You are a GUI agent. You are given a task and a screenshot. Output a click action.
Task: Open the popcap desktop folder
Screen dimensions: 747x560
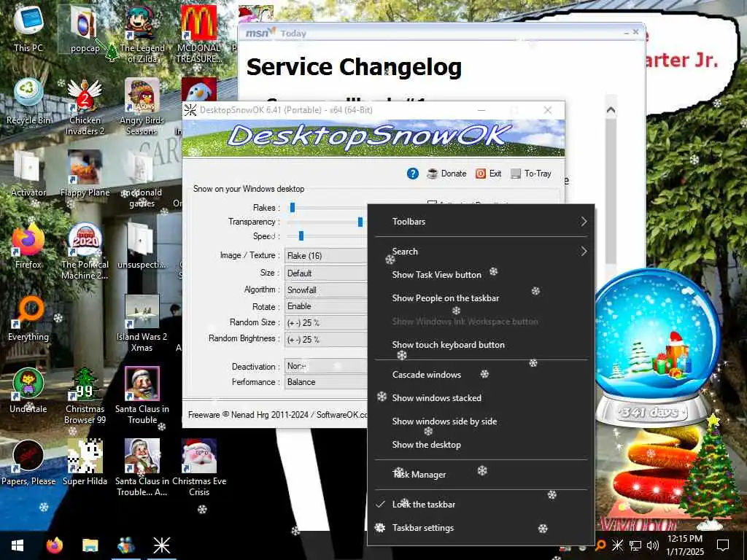(x=85, y=29)
